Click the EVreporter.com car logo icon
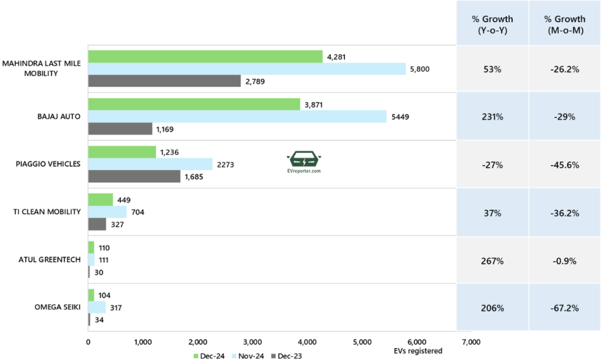Screen dimensions: 602x364 click(x=304, y=159)
